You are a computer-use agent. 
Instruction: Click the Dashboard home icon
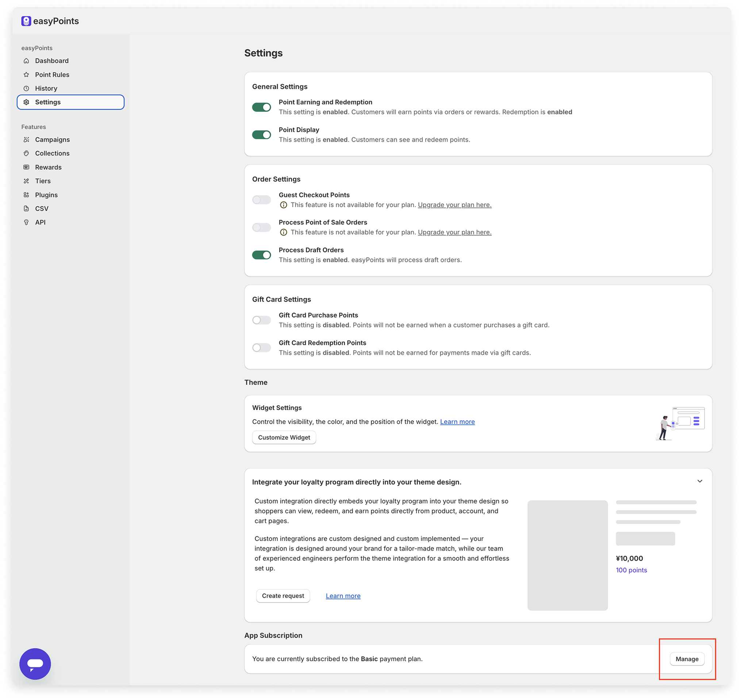point(26,61)
